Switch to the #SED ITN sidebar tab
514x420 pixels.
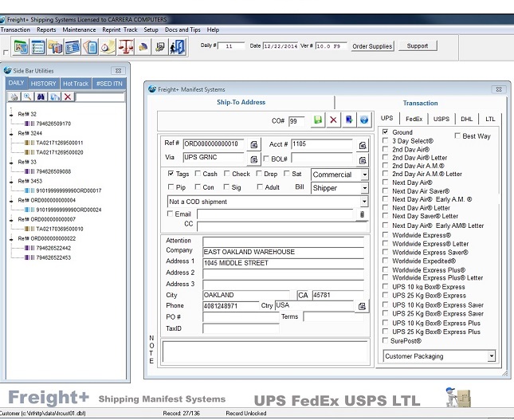pos(109,84)
